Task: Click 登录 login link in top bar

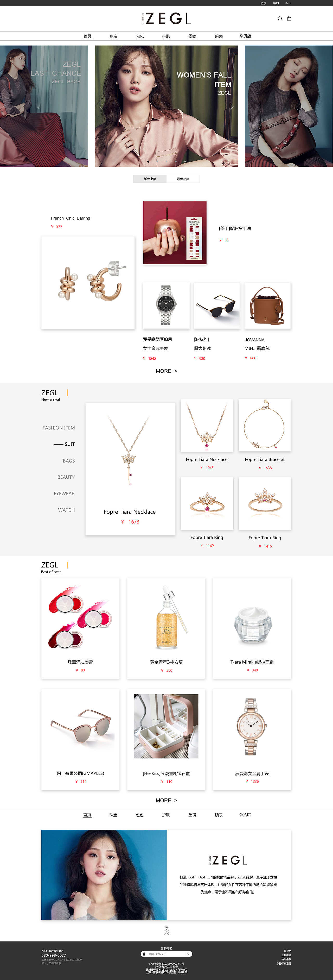Action: coord(264,3)
